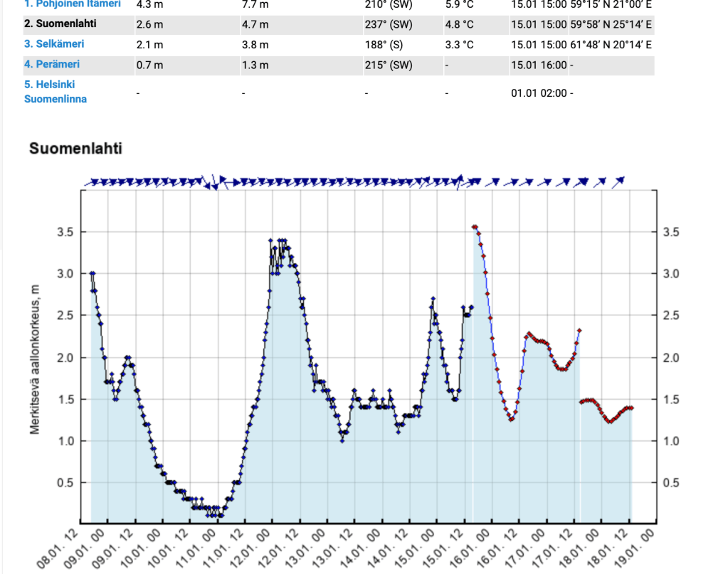Viewport: 728px width, 574px height.
Task: Select the Suomenlahti row label
Action: click(60, 24)
